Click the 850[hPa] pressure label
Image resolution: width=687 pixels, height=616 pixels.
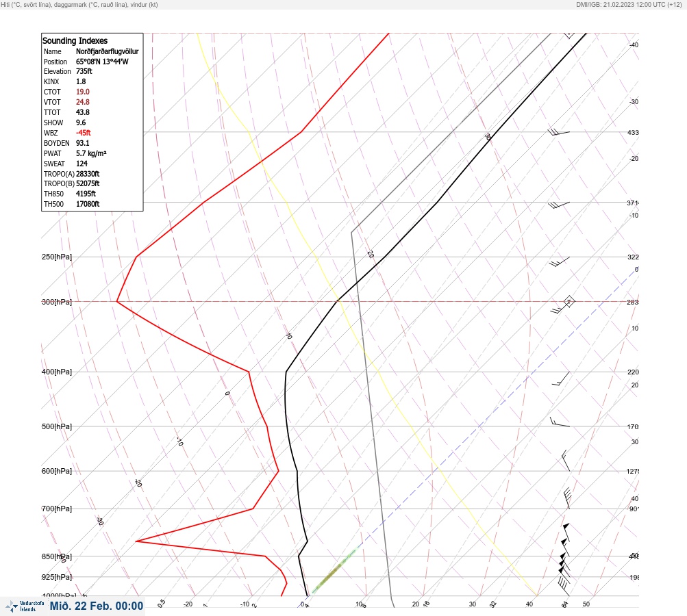coord(57,556)
